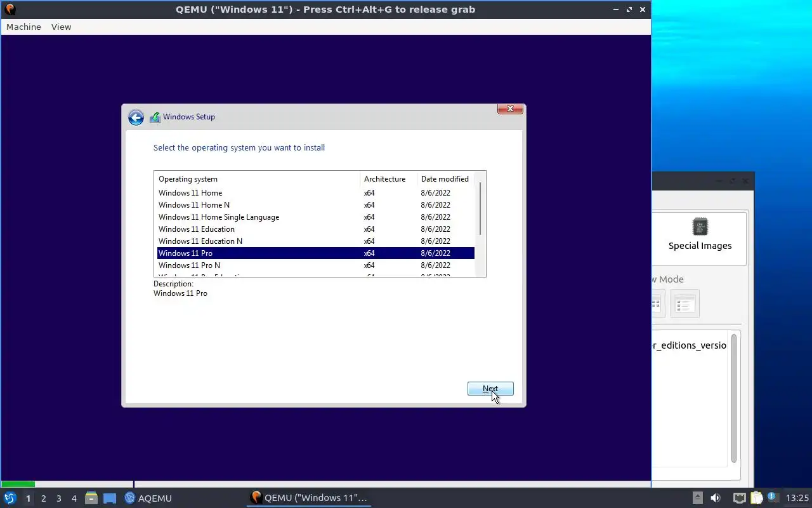
Task: Select Windows 11 Home N
Action: pyautogui.click(x=315, y=205)
